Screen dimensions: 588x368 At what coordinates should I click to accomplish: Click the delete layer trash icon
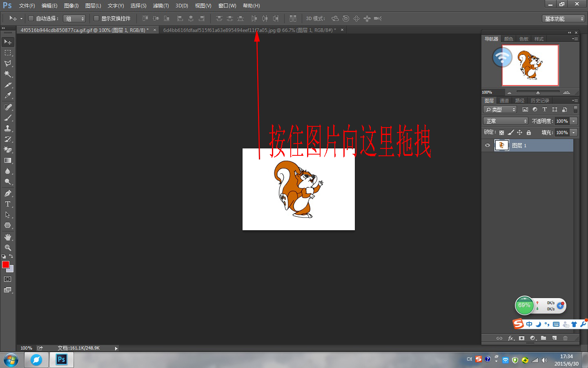click(x=565, y=338)
